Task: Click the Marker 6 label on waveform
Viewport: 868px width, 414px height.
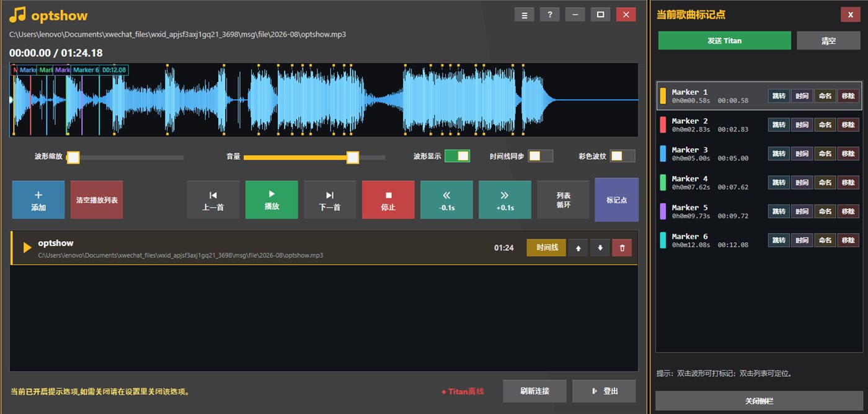Action: pos(86,70)
